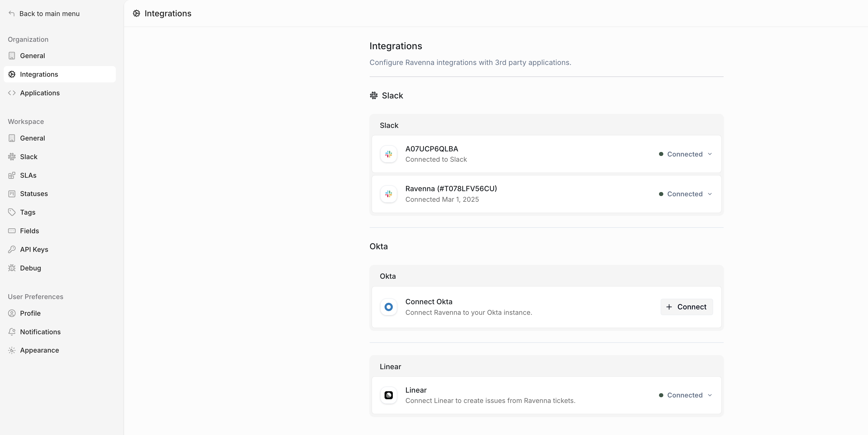Click the back arrow icon beside main menu
The width and height of the screenshot is (868, 435).
coord(12,13)
